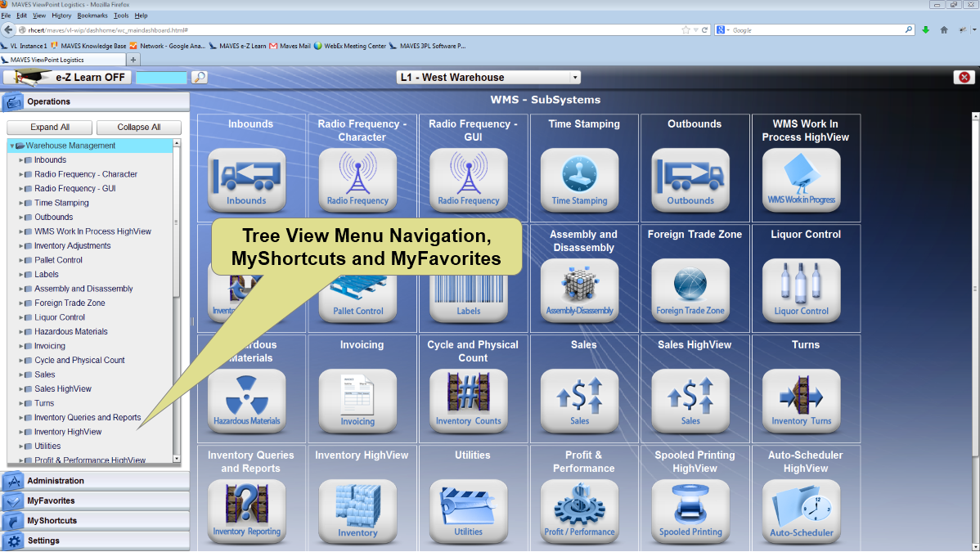Expand the Pallet Control tree node
Image resolution: width=980 pixels, height=552 pixels.
20,260
